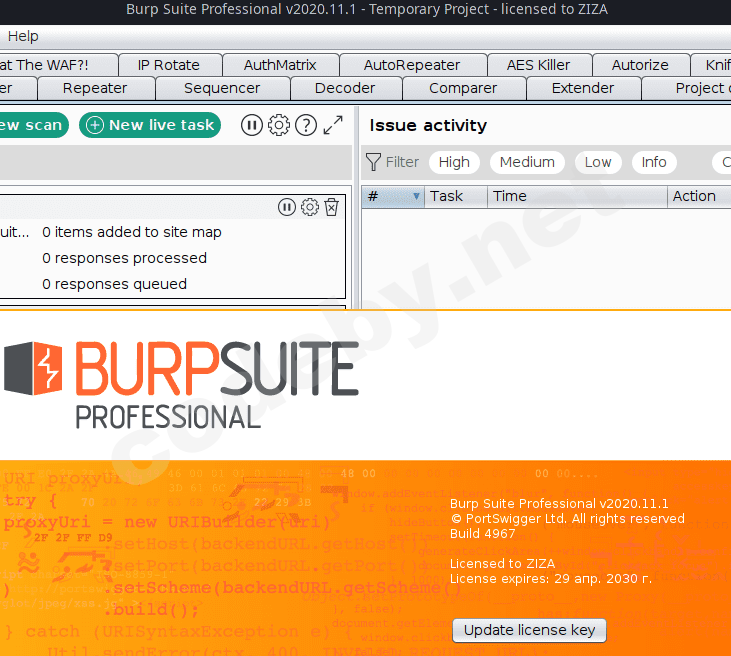Sort issues by Time column header

point(577,196)
